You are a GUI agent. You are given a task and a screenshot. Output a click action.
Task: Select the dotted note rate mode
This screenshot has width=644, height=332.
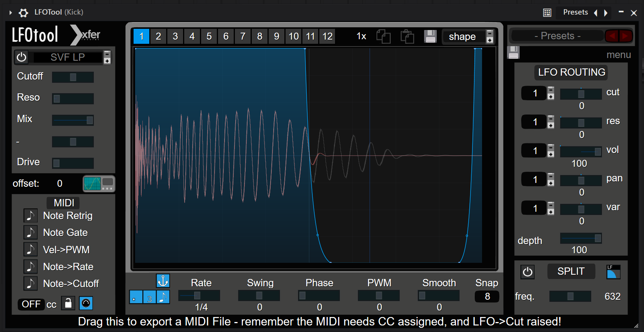(136, 297)
